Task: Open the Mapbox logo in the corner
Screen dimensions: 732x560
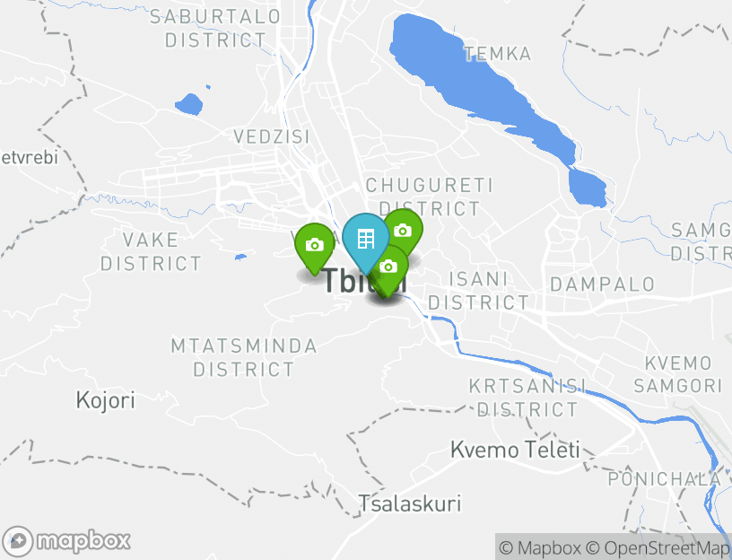Action: tap(65, 542)
